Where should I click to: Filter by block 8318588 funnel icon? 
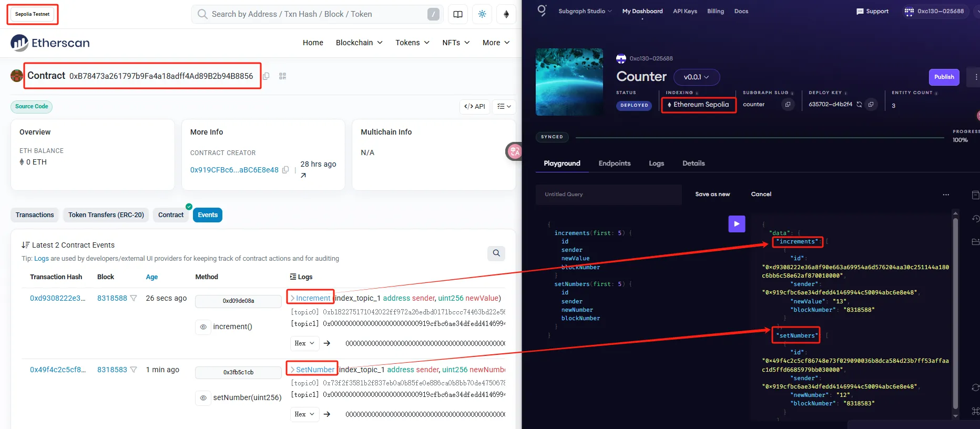[x=134, y=298]
